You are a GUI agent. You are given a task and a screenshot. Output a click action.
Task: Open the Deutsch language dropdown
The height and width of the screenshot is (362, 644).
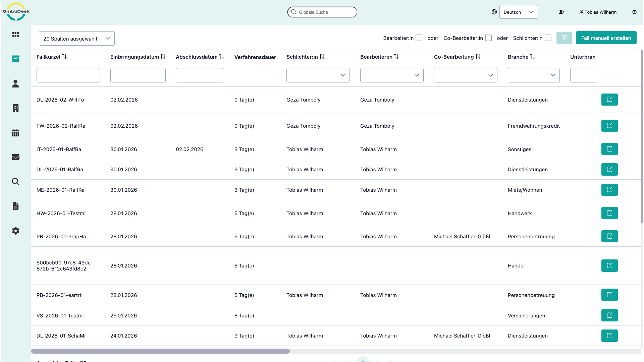(x=518, y=12)
